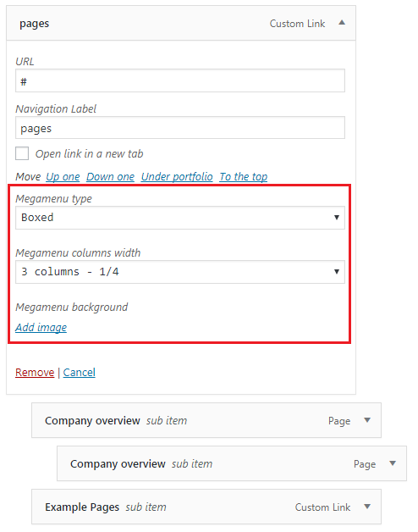Cancel editing the menu item
Image resolution: width=418 pixels, height=532 pixels.
click(80, 372)
